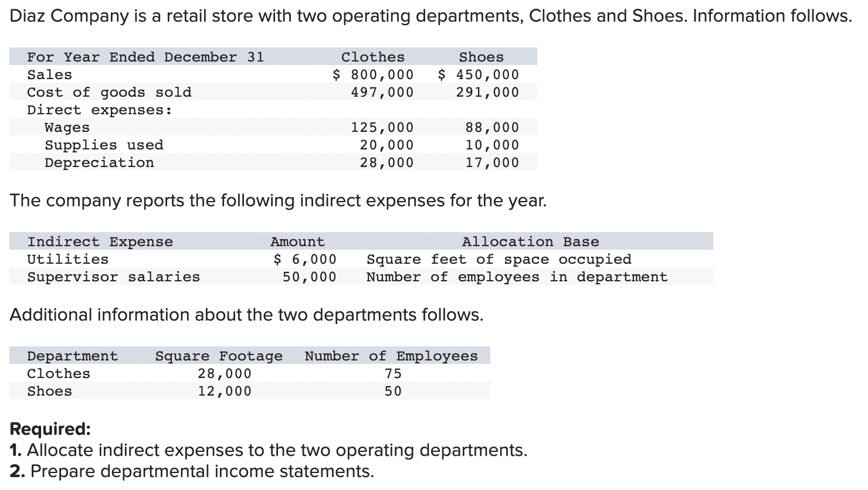Click the 'Wages' row label
Screen dimensions: 868x490
click(67, 127)
